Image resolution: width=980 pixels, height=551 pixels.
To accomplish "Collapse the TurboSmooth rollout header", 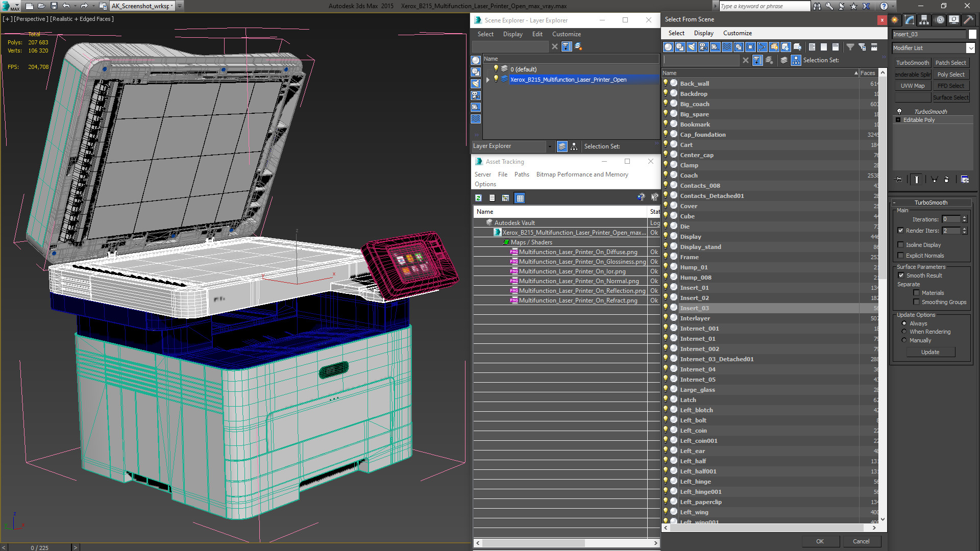I will click(930, 203).
